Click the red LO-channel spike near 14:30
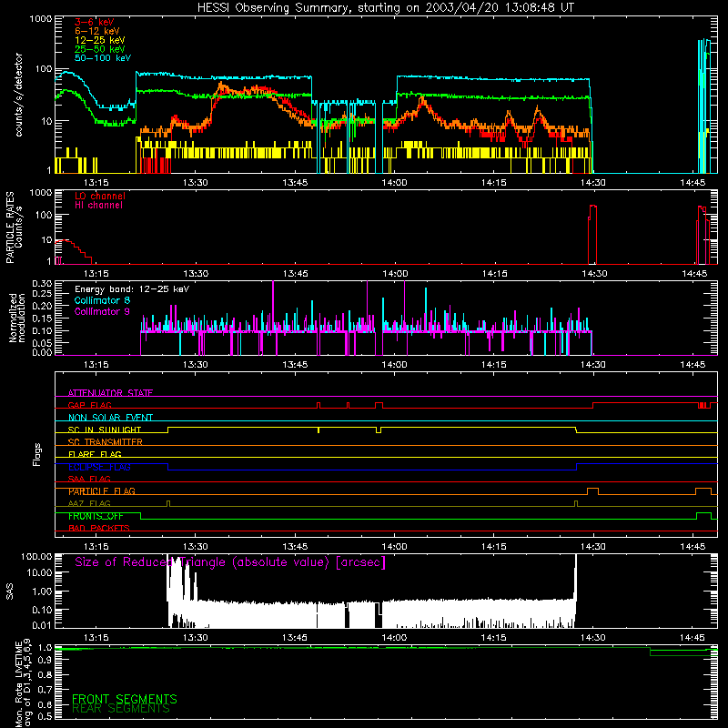This screenshot has height=728, width=728. (x=592, y=235)
